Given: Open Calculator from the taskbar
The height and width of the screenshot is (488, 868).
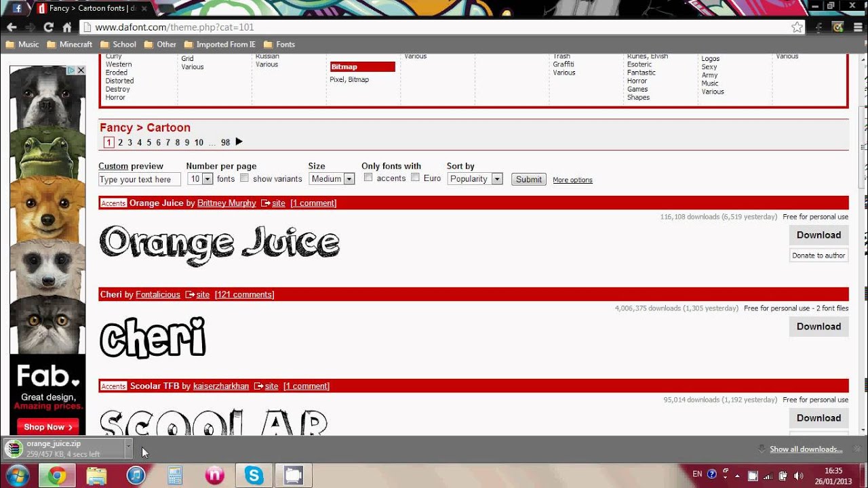Looking at the screenshot, I should [x=175, y=476].
